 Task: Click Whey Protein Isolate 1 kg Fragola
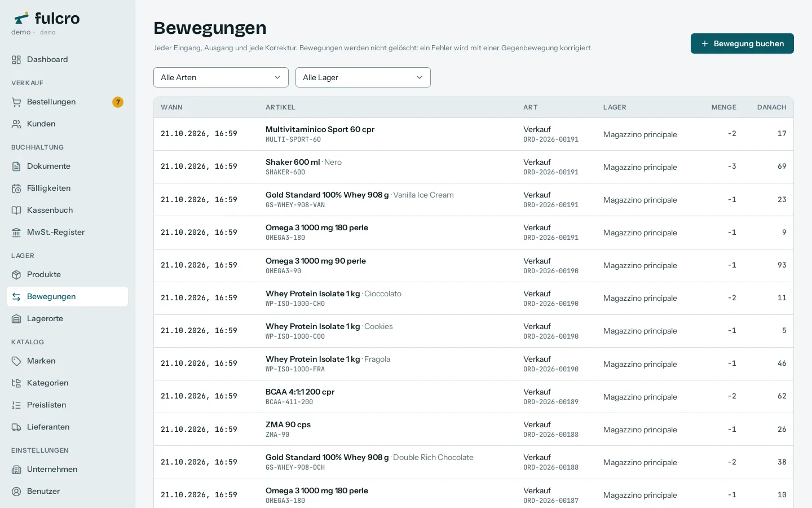tap(328, 359)
